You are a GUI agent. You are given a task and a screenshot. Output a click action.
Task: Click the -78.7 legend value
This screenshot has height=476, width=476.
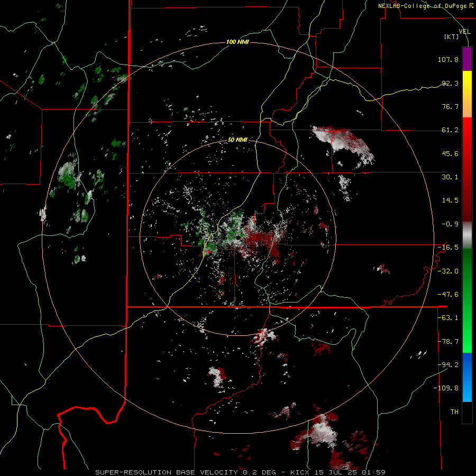click(448, 342)
